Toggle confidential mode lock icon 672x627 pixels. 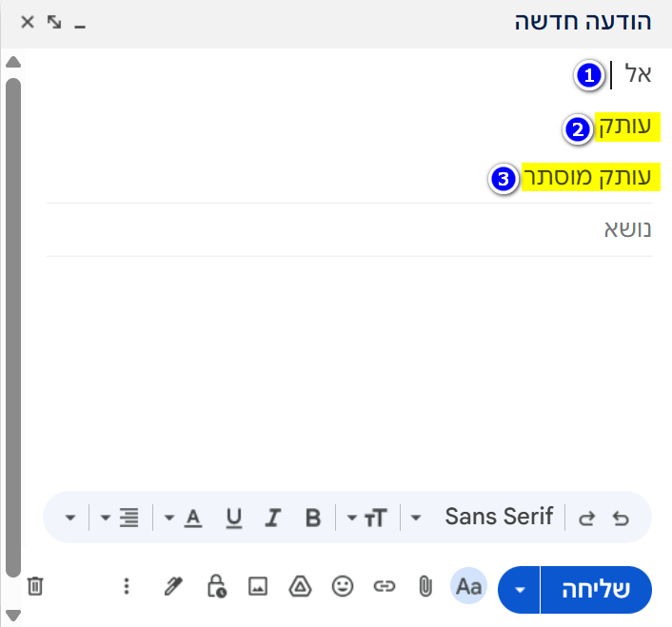[x=216, y=587]
